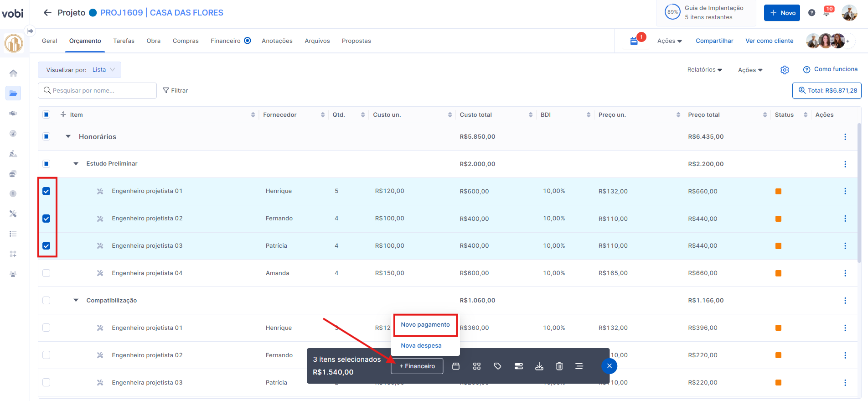This screenshot has height=401, width=868.
Task: Select the Compatibilização group checkbox
Action: pyautogui.click(x=46, y=301)
